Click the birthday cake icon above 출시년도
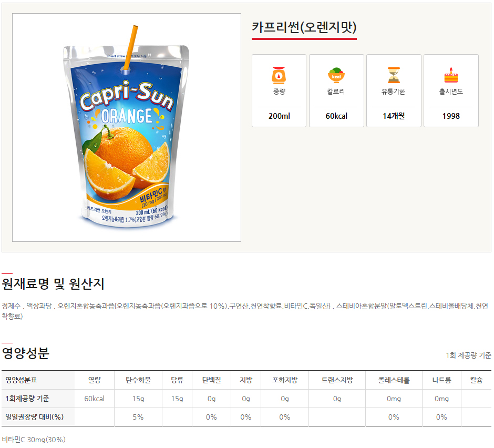The height and width of the screenshot is (448, 494). (451, 75)
